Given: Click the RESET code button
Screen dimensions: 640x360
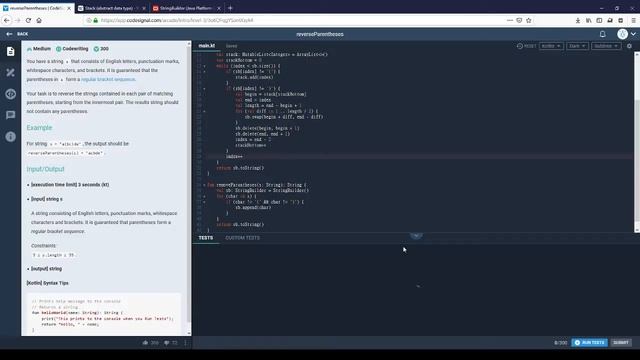Looking at the screenshot, I should click(x=527, y=46).
